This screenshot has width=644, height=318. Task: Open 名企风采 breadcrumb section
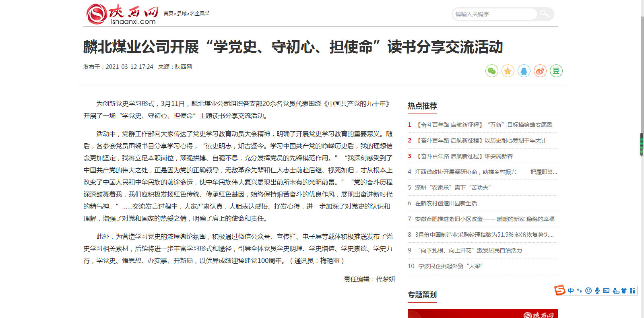(200, 14)
